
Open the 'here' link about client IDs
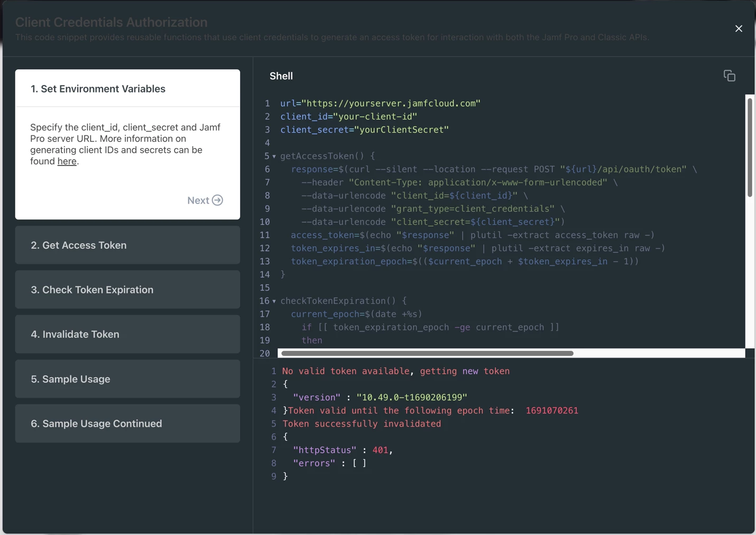67,161
